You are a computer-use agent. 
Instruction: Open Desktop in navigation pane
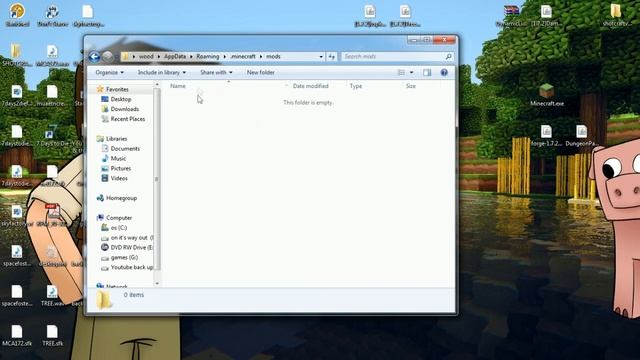pyautogui.click(x=120, y=99)
